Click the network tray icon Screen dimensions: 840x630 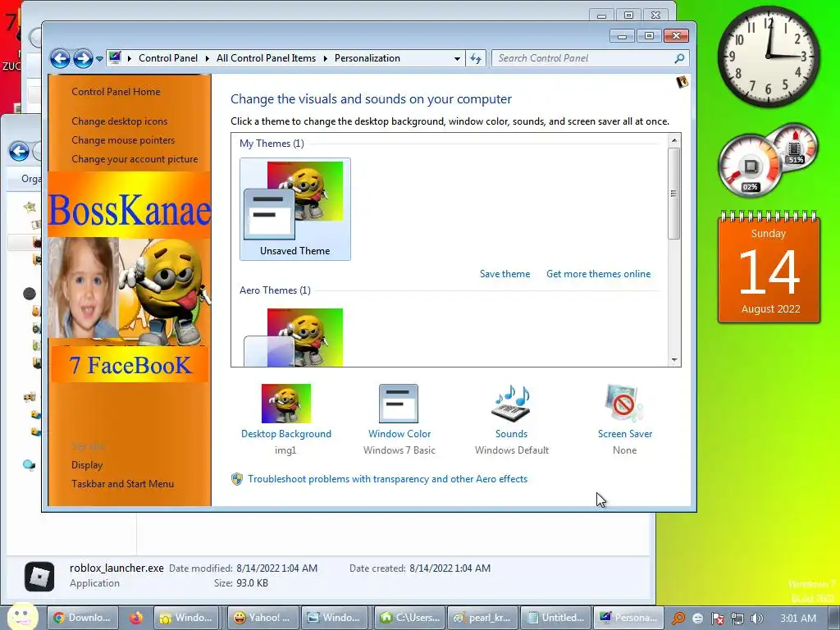(737, 619)
